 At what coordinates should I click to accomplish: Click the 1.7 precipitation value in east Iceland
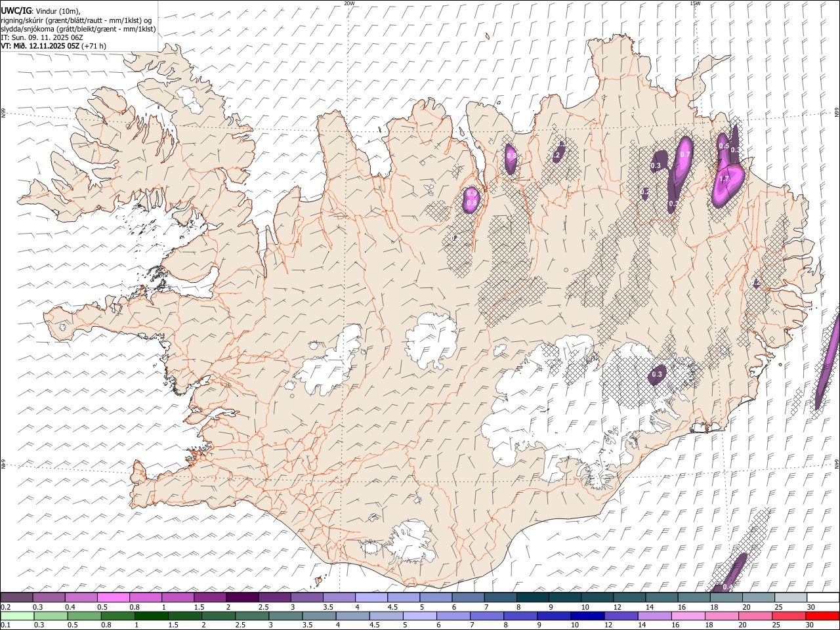(724, 178)
